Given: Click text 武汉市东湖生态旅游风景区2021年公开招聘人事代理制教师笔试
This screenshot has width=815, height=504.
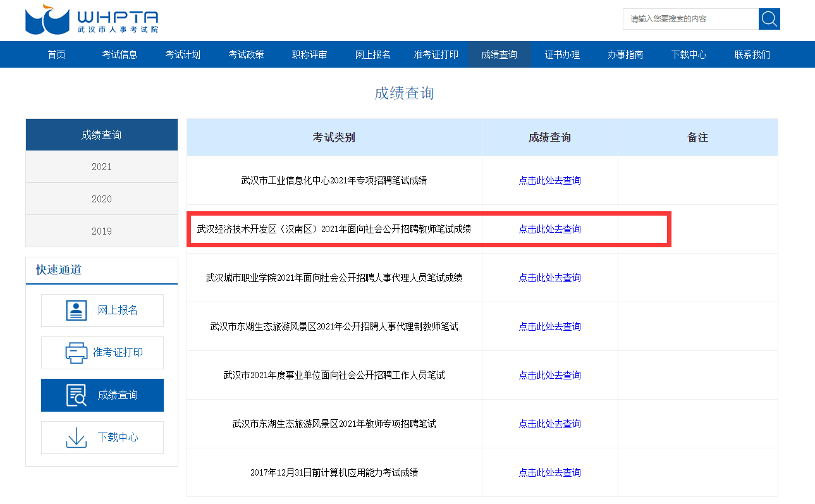Looking at the screenshot, I should [334, 326].
